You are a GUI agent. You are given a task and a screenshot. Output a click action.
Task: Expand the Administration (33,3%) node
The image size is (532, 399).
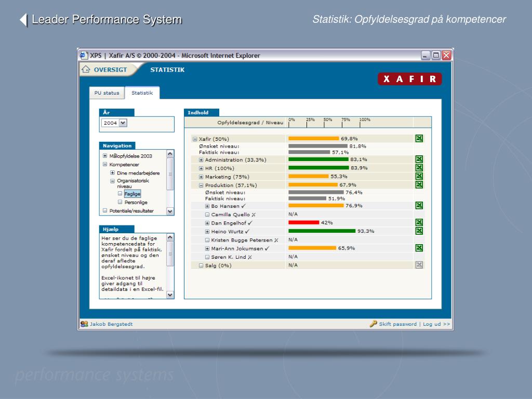201,160
